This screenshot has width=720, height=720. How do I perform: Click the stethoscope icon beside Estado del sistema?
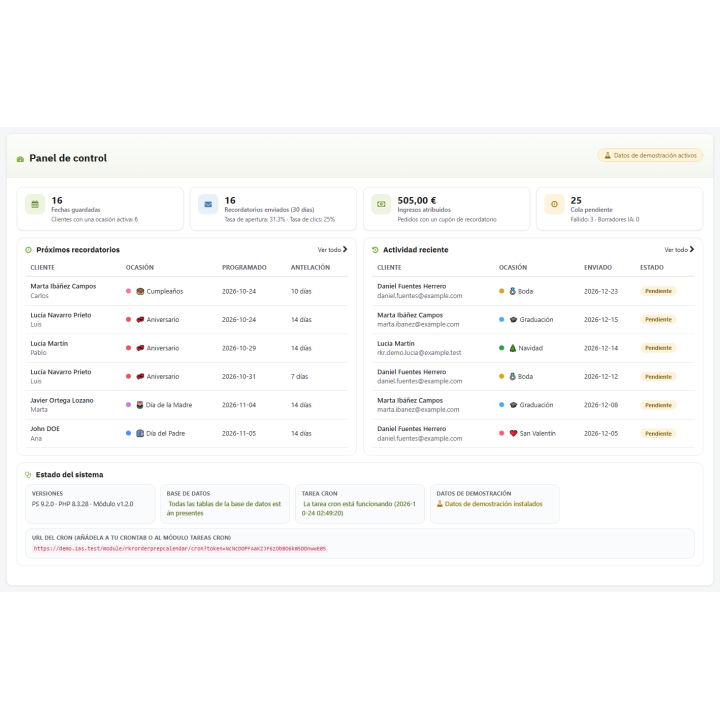pyautogui.click(x=28, y=475)
